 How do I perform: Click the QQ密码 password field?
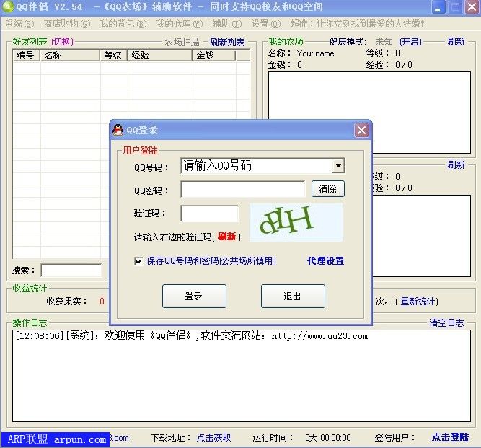click(243, 189)
